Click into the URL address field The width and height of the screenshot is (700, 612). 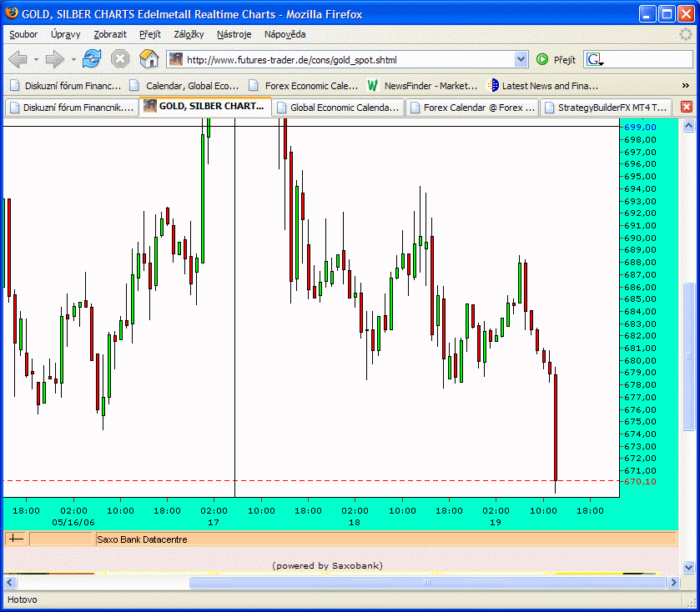coord(348,60)
